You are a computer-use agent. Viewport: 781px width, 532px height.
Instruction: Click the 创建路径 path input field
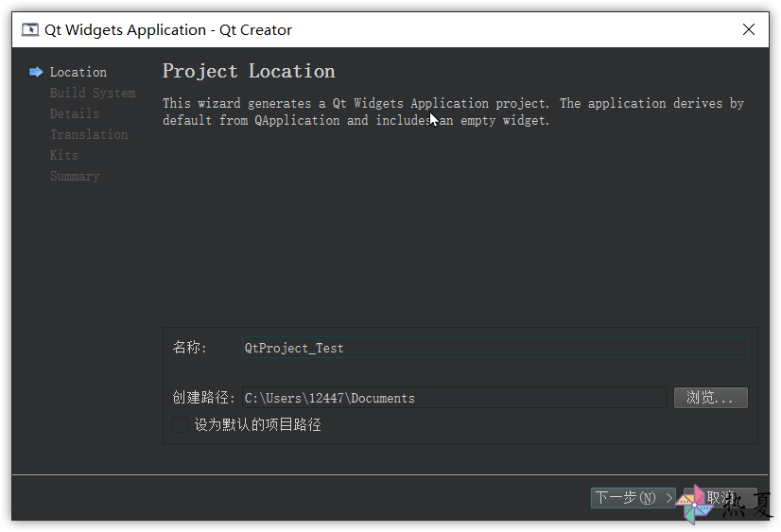(454, 398)
